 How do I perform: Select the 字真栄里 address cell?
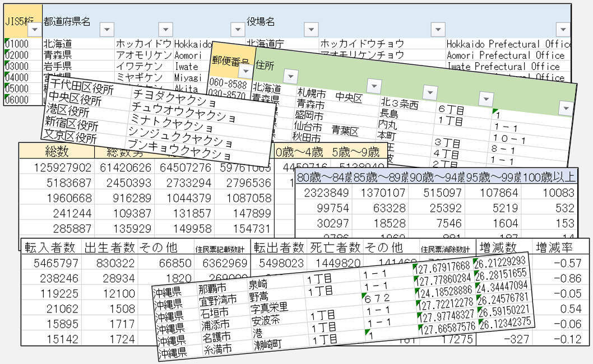[x=269, y=307]
